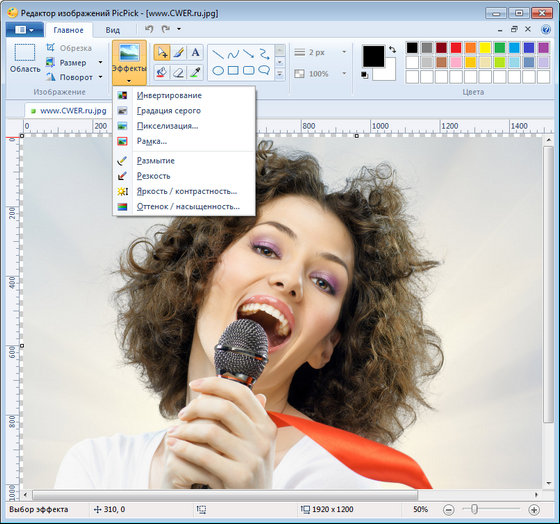The height and width of the screenshot is (524, 560).
Task: Choose the speech bubble shape
Action: coord(264,70)
